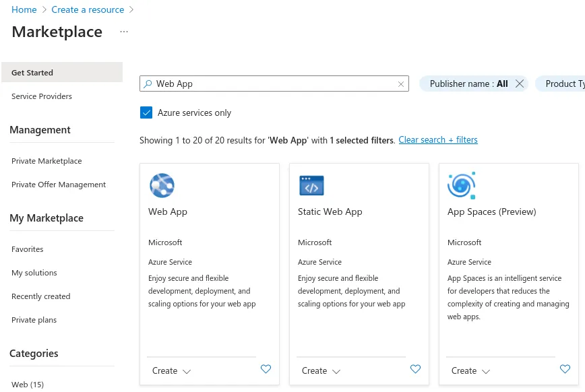Select Web (15) category
Image resolution: width=585 pixels, height=392 pixels.
pyautogui.click(x=28, y=384)
